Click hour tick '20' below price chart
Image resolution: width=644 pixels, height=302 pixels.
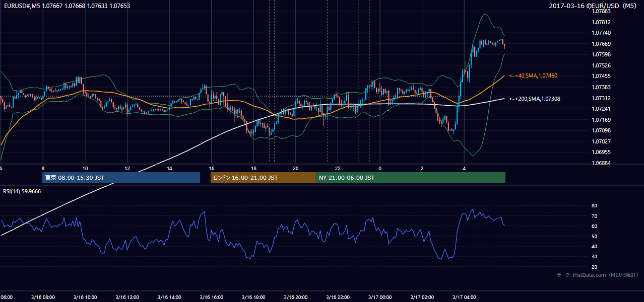[296, 168]
